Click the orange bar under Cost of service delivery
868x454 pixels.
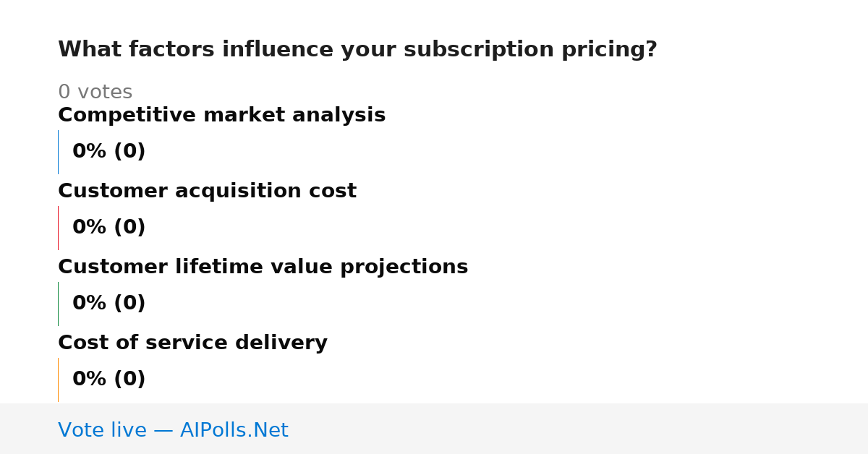(59, 380)
